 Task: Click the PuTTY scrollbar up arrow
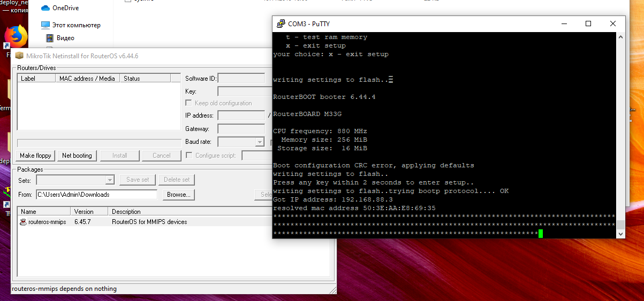click(620, 36)
